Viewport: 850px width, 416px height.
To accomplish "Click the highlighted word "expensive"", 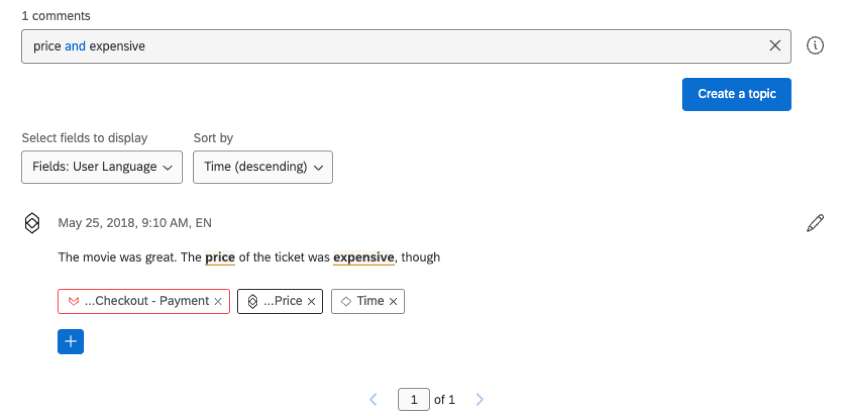I will (x=364, y=257).
